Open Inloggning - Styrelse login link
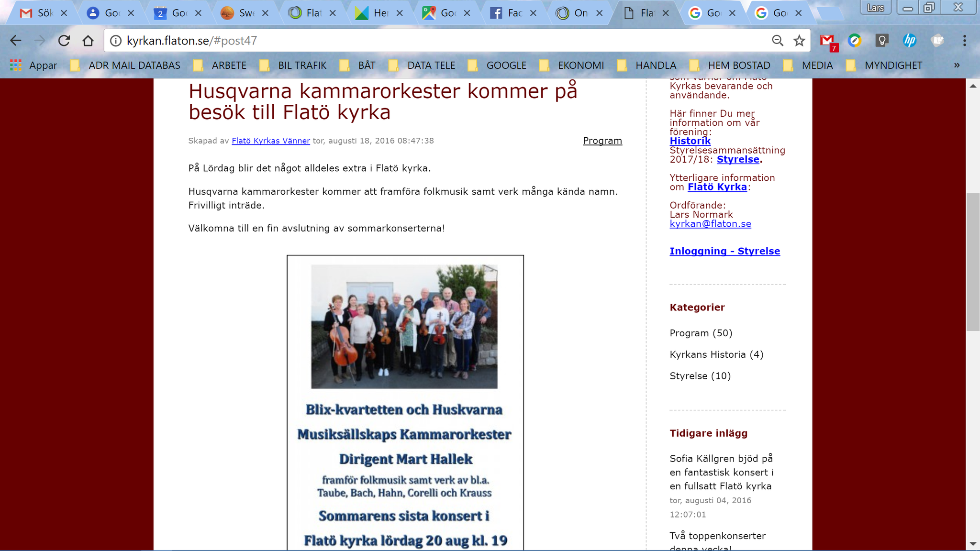The width and height of the screenshot is (980, 551). pyautogui.click(x=724, y=251)
